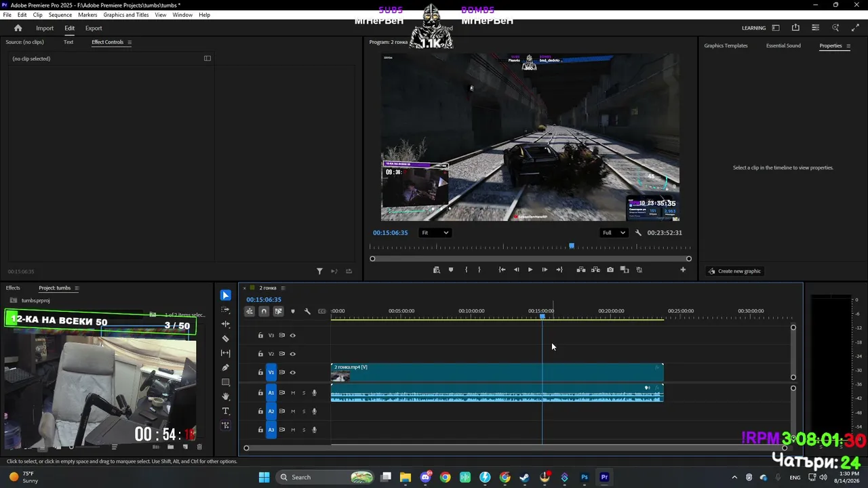Mute audio track A1

(x=293, y=393)
